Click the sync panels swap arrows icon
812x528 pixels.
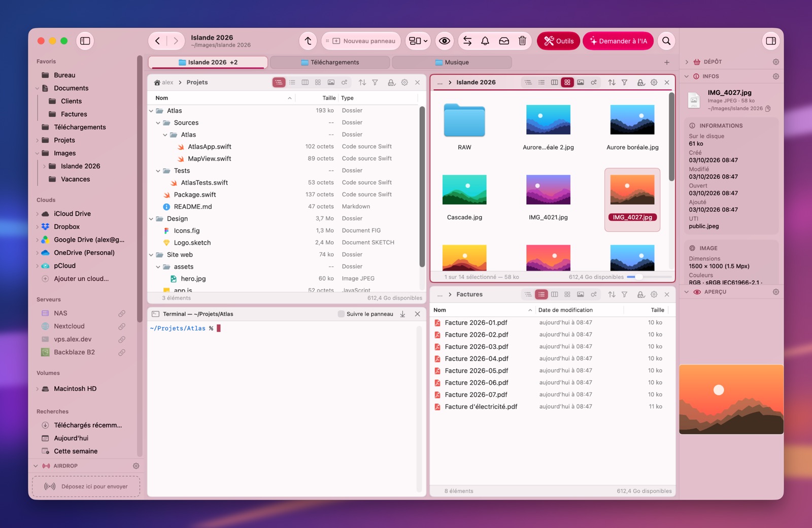467,41
